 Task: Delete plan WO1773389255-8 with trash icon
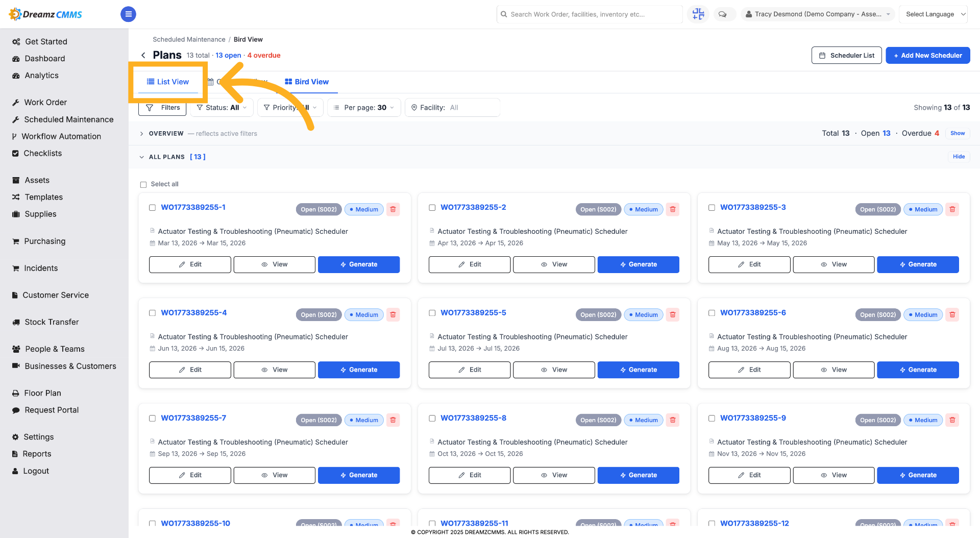(673, 420)
